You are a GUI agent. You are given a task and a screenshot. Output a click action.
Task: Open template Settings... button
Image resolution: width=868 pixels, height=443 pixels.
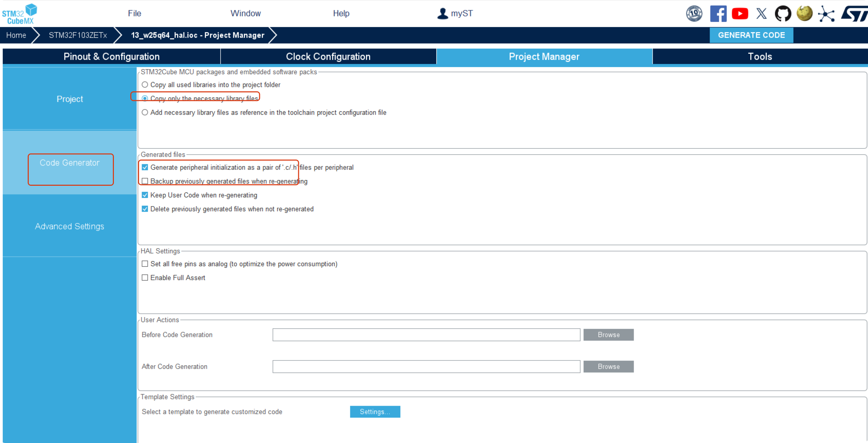(375, 412)
